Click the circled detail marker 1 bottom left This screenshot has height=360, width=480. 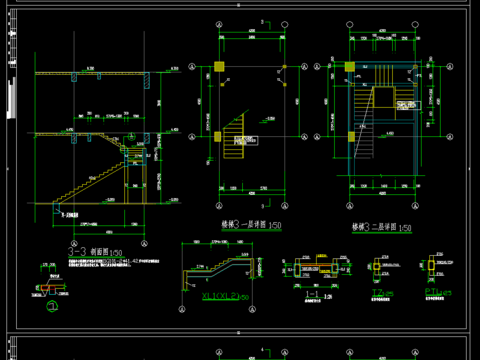click(x=52, y=306)
